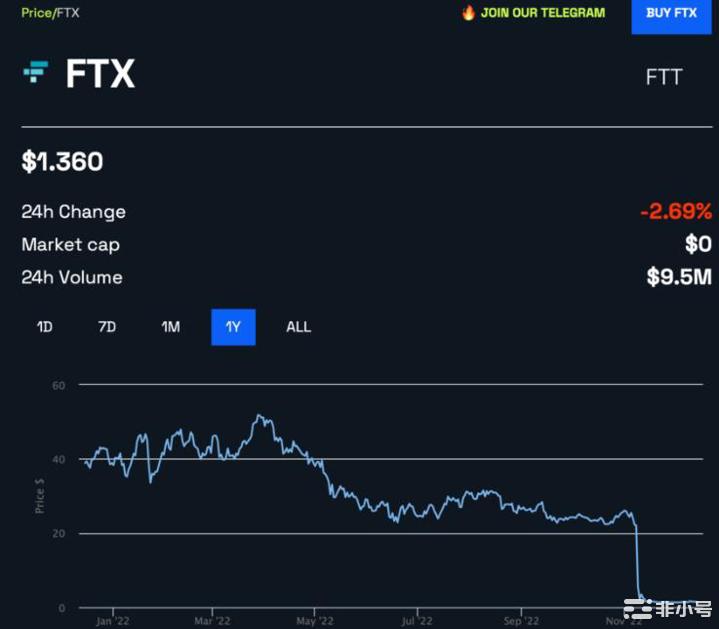Viewport: 719px width, 629px height.
Task: Switch chart to the 1D range
Action: tap(44, 327)
